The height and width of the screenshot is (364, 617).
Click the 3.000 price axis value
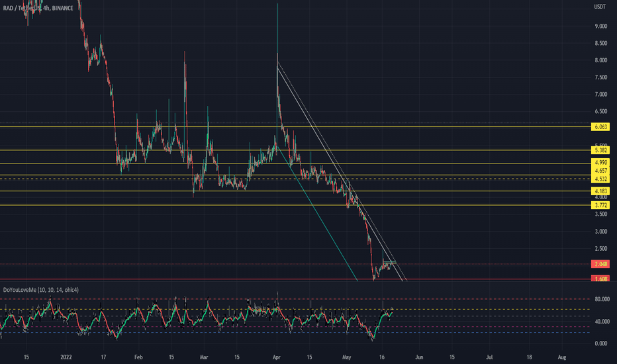pyautogui.click(x=600, y=232)
